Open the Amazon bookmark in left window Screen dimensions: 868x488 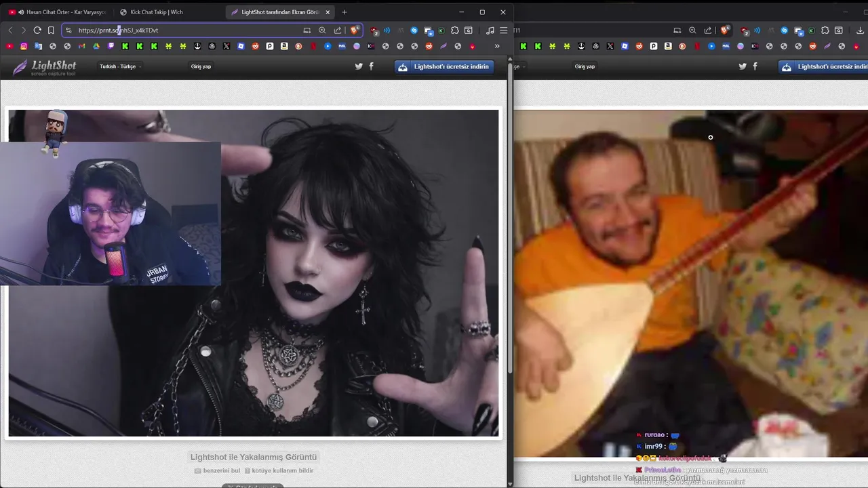(284, 46)
